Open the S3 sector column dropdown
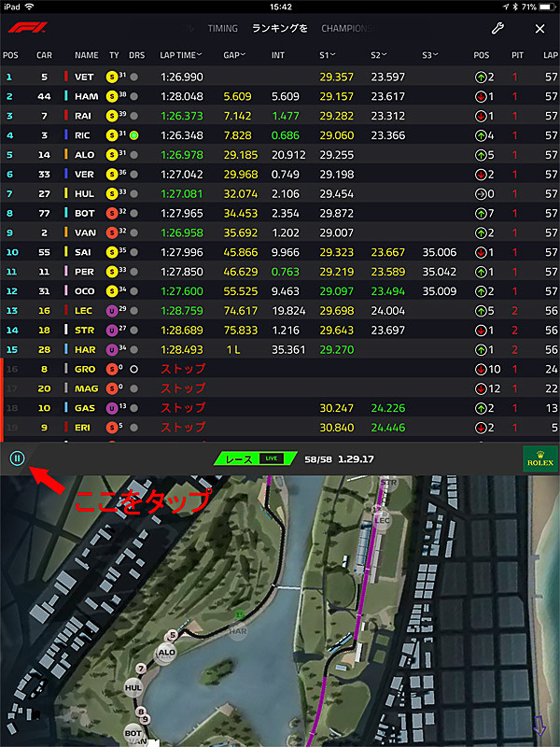Image resolution: width=560 pixels, height=747 pixels. pos(430,55)
